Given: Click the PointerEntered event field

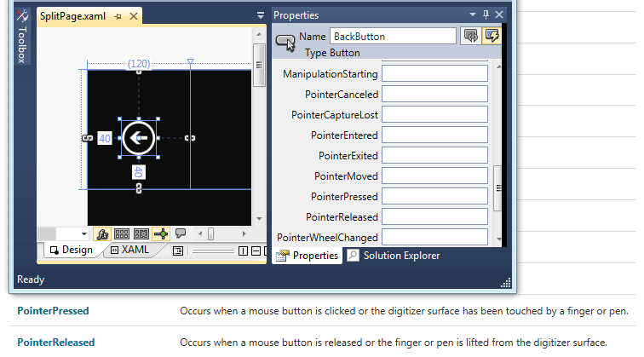Looking at the screenshot, I should click(x=434, y=135).
